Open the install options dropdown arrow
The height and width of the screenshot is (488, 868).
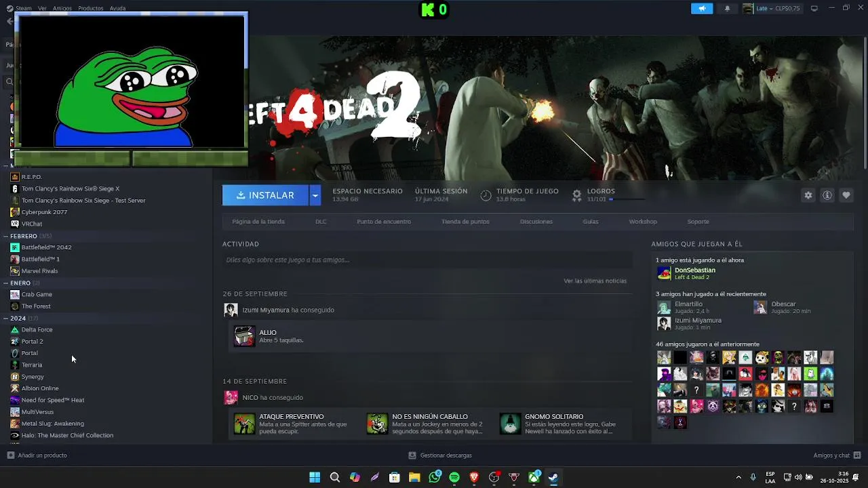point(315,195)
